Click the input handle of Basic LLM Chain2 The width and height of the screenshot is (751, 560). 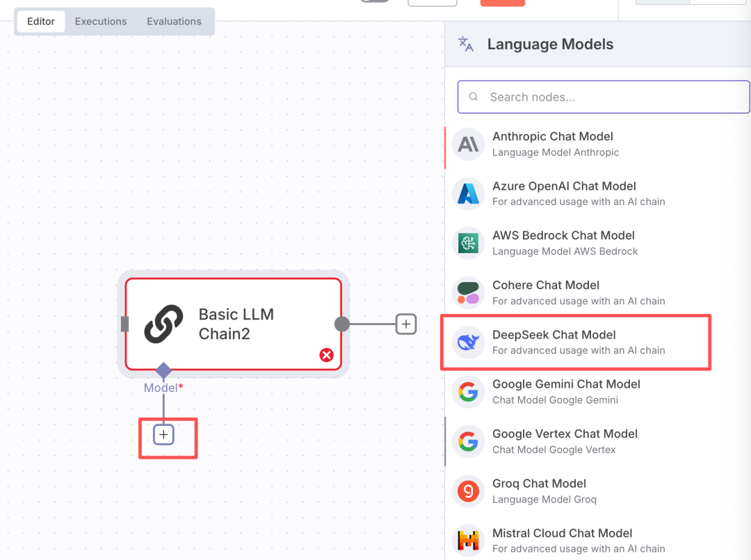[x=125, y=324]
